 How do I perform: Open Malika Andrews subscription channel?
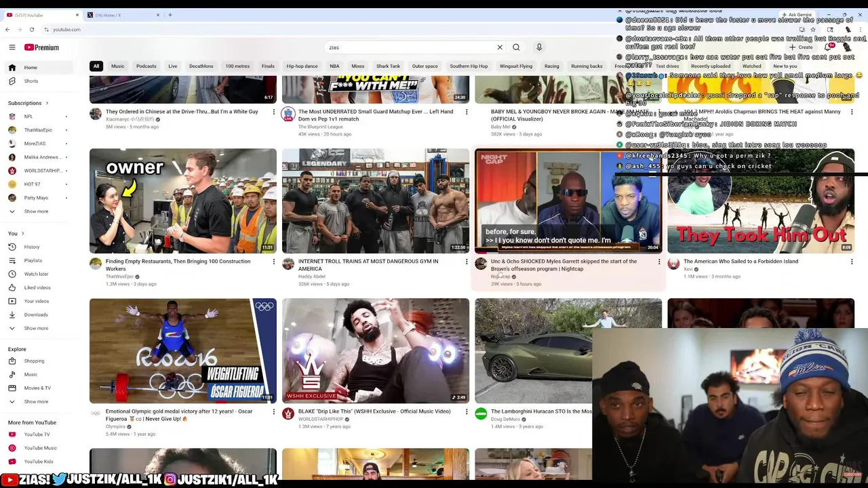point(38,157)
